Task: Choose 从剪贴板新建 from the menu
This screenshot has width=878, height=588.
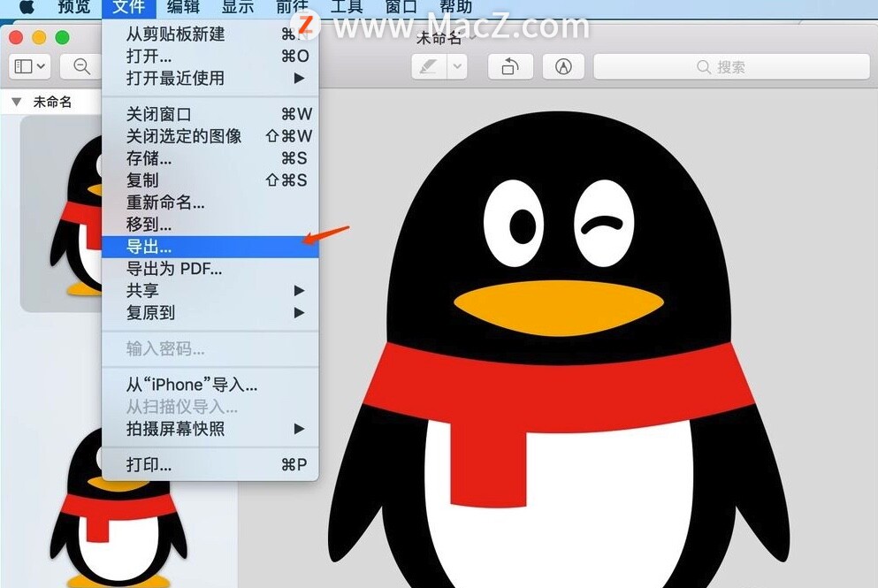Action: coord(210,34)
